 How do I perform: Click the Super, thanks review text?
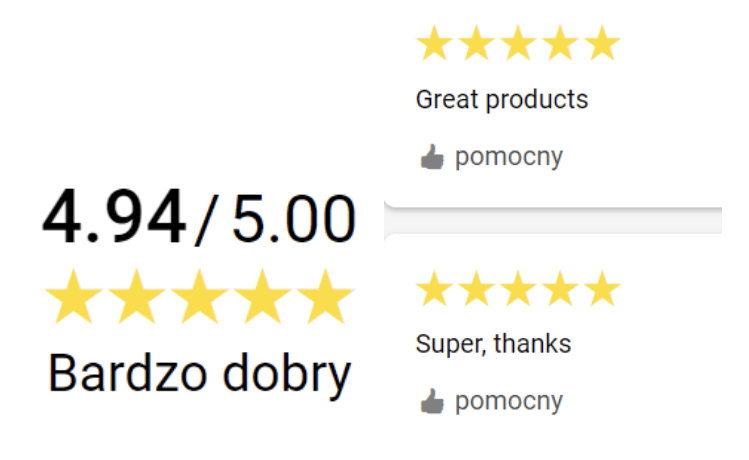(x=493, y=344)
